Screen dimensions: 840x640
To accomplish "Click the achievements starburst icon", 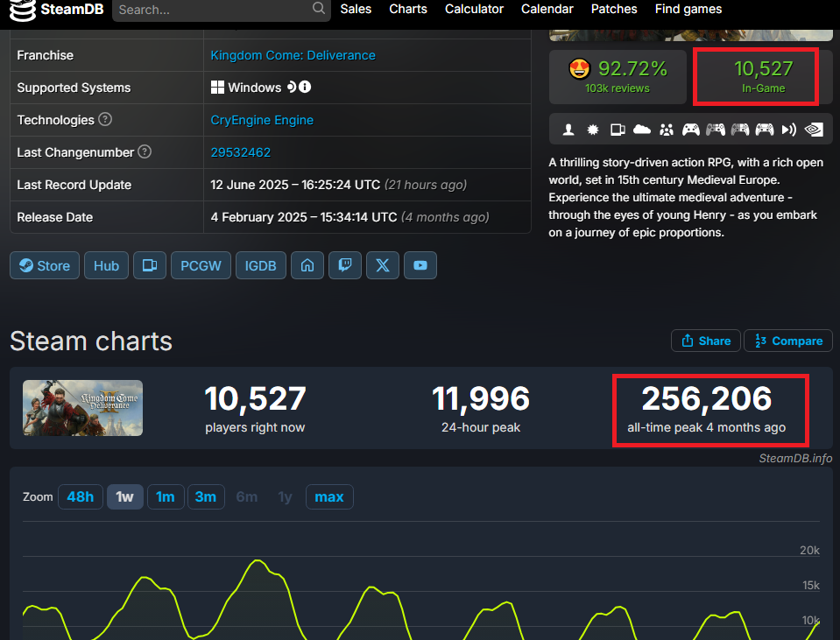I will 593,130.
